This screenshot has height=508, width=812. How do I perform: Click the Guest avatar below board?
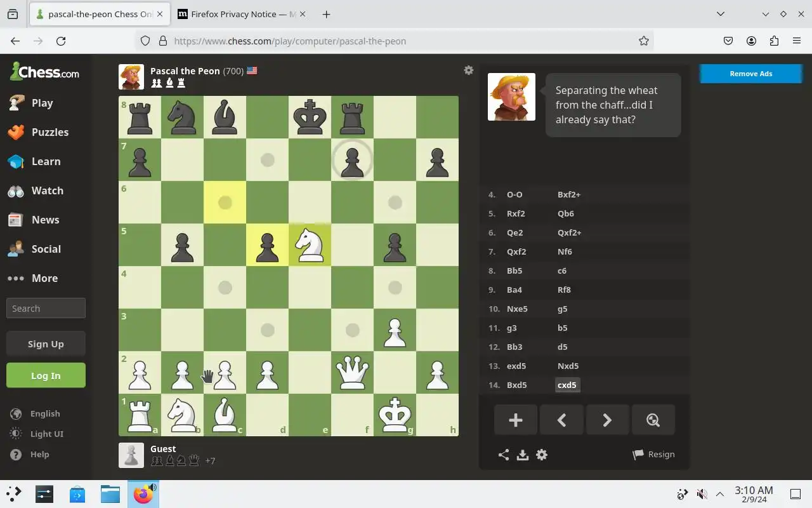click(x=131, y=455)
